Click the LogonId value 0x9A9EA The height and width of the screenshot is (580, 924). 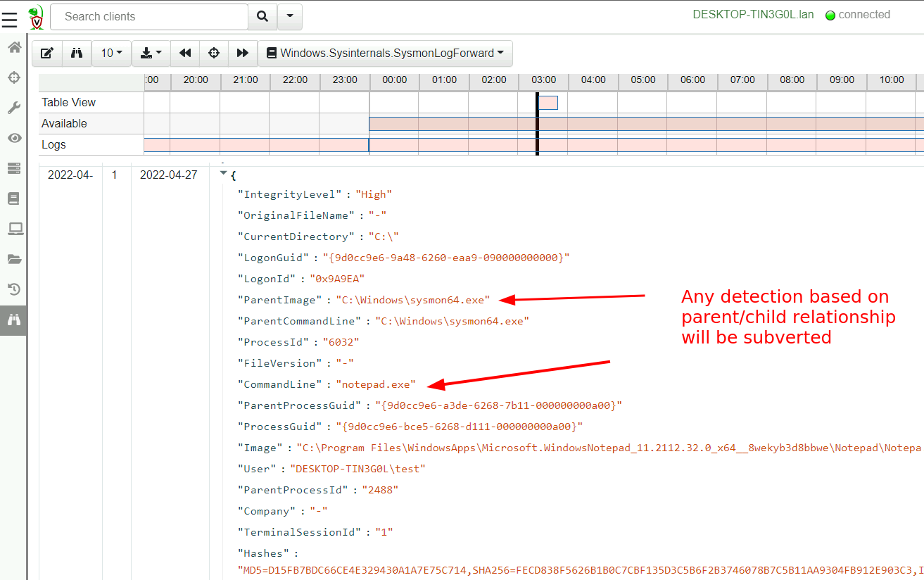[x=337, y=279]
